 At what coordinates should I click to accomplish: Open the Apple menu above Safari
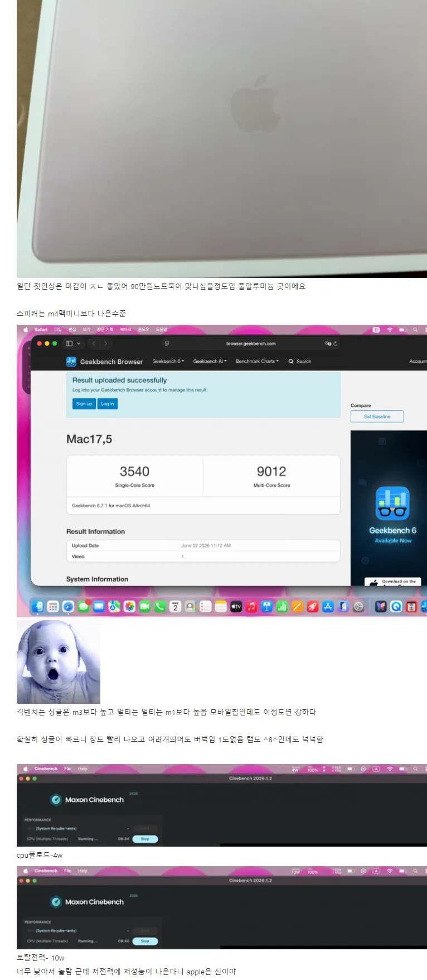tap(25, 330)
